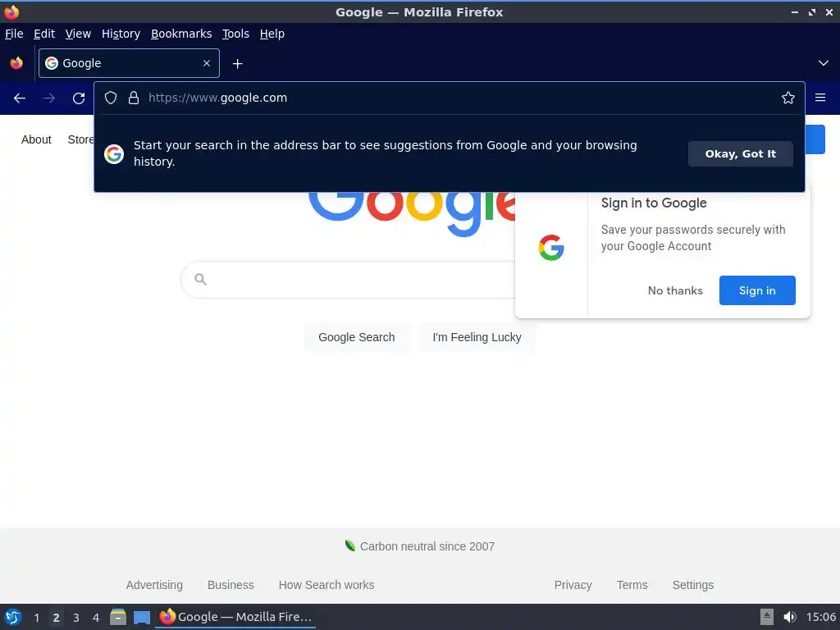The height and width of the screenshot is (630, 840).
Task: Expand the list all tabs chevron
Action: pos(823,63)
